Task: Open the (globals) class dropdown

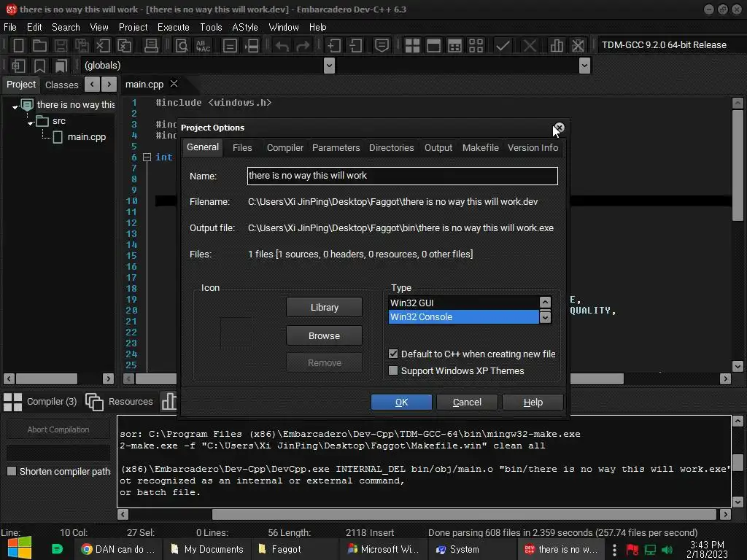Action: [329, 65]
